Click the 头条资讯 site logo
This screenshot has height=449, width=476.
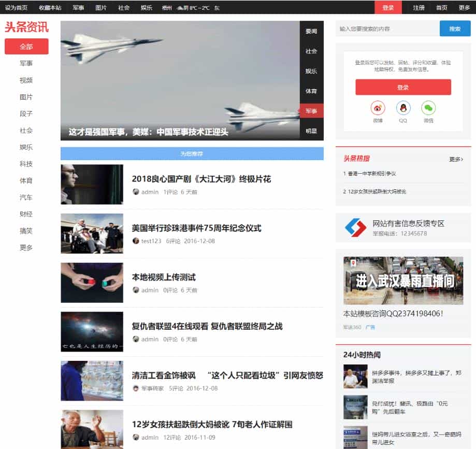click(x=27, y=27)
